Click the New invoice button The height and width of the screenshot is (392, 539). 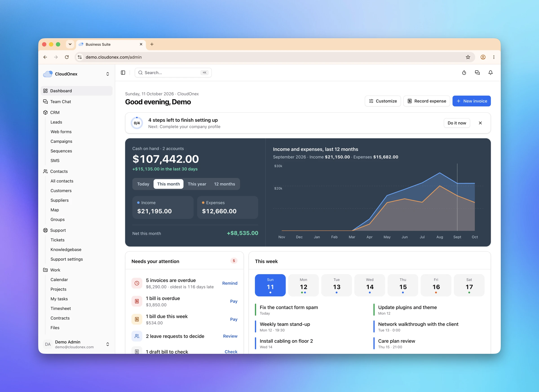tap(471, 101)
